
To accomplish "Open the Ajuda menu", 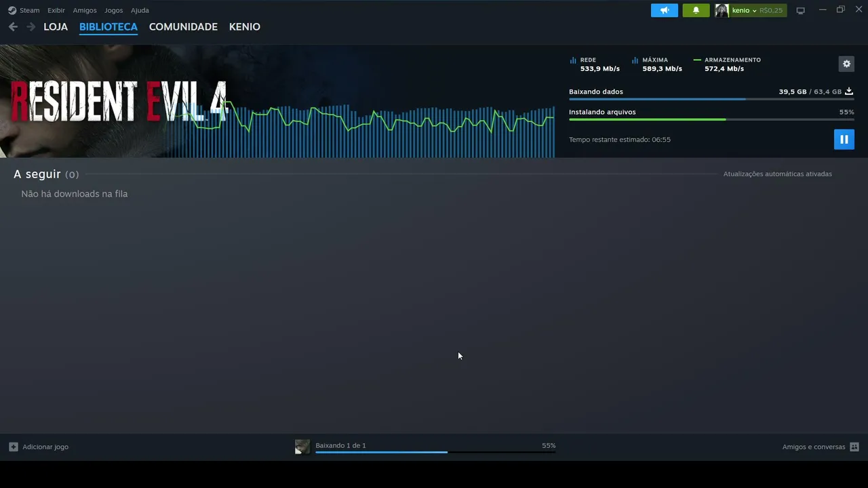I will [x=140, y=10].
